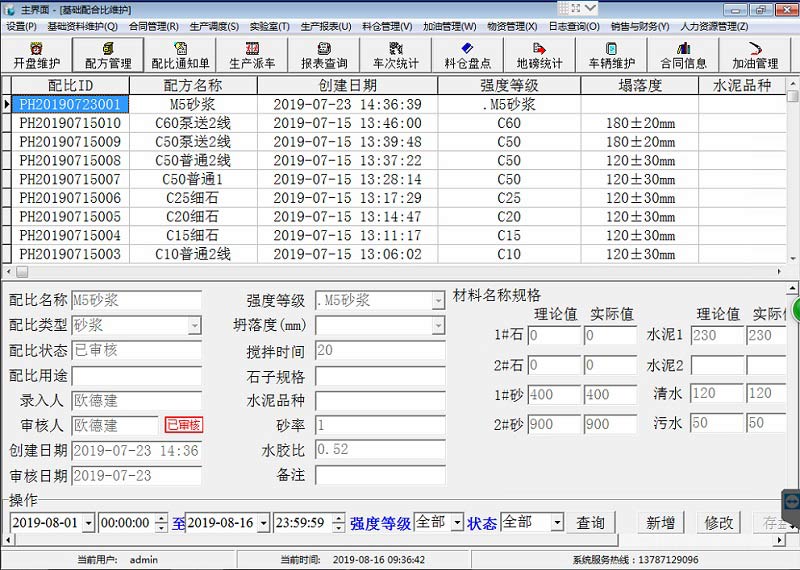Open the 地磅统计 toolbar icon
Image resolution: width=800 pixels, height=570 pixels.
tap(539, 55)
